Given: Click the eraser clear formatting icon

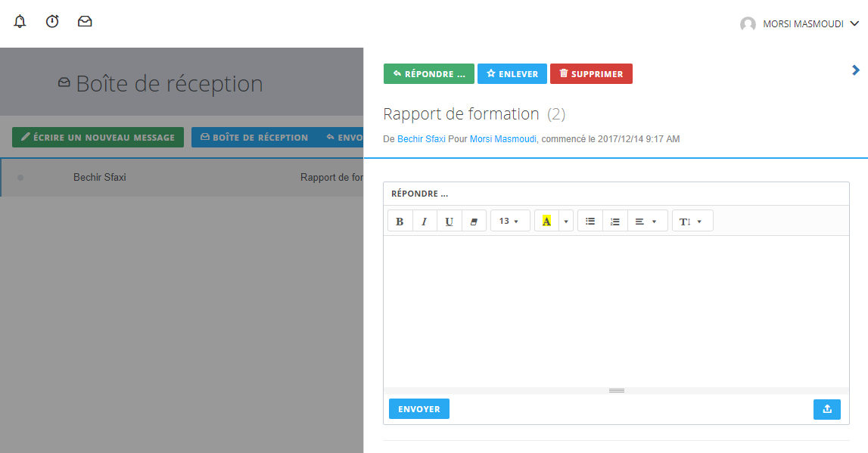Looking at the screenshot, I should pyautogui.click(x=474, y=222).
